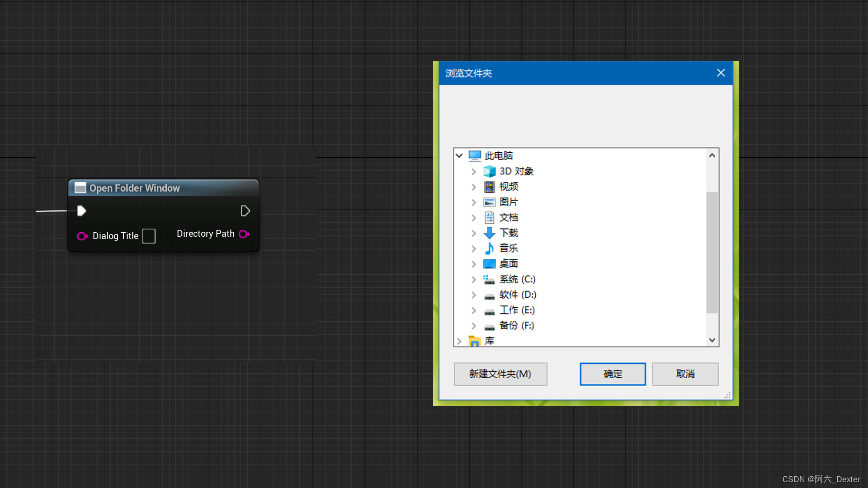This screenshot has width=868, height=488.
Task: Select the 库 tree item label
Action: [490, 341]
